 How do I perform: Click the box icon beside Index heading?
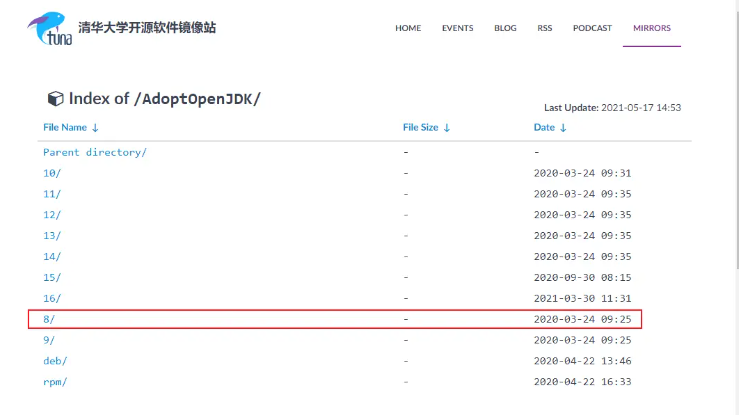tap(55, 98)
